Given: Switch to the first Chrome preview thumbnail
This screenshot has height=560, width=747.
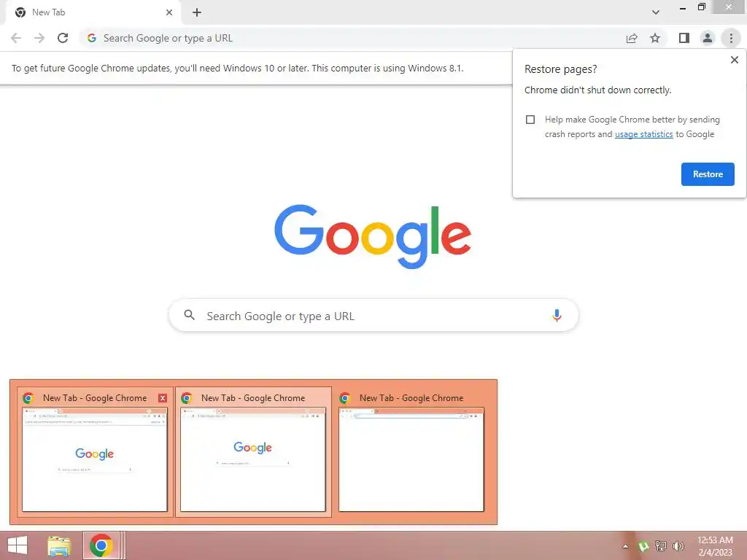Looking at the screenshot, I should 95,459.
